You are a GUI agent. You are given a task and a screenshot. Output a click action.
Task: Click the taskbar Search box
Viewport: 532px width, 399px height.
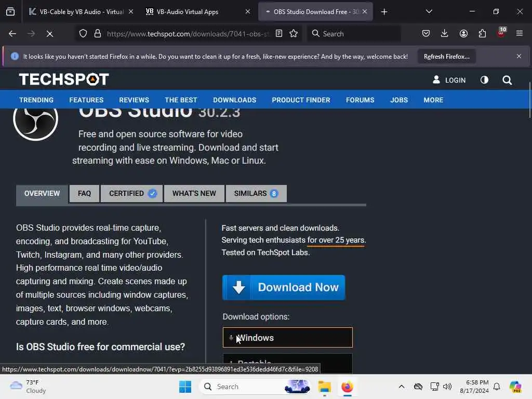coord(256,387)
